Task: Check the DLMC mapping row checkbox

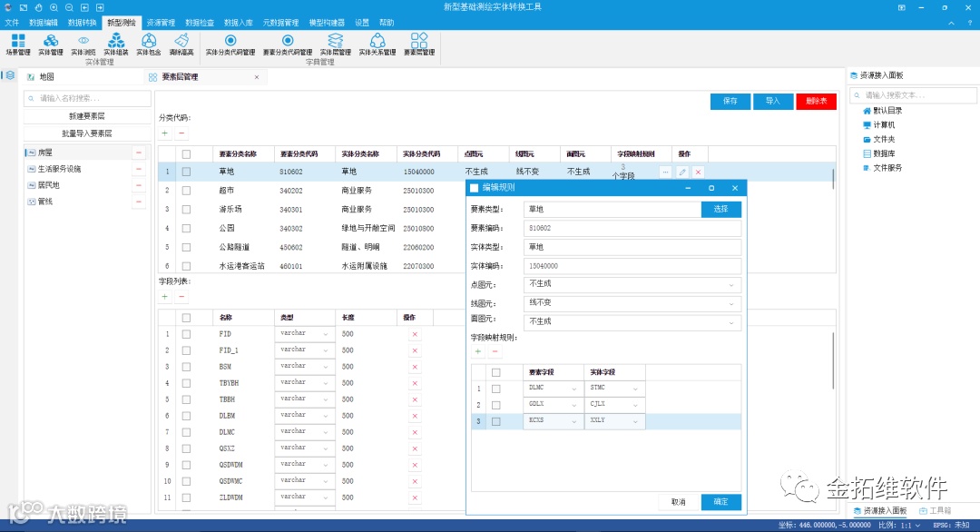Action: click(495, 389)
